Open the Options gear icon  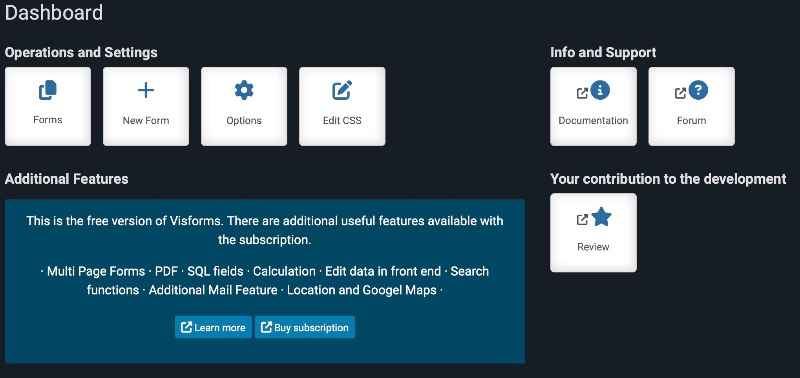click(x=244, y=90)
